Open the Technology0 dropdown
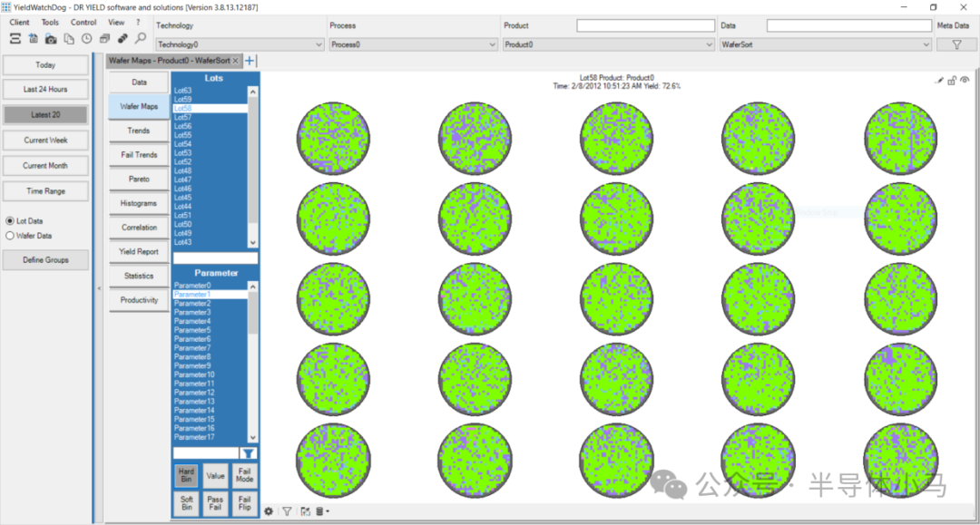The image size is (980, 525). (x=240, y=44)
